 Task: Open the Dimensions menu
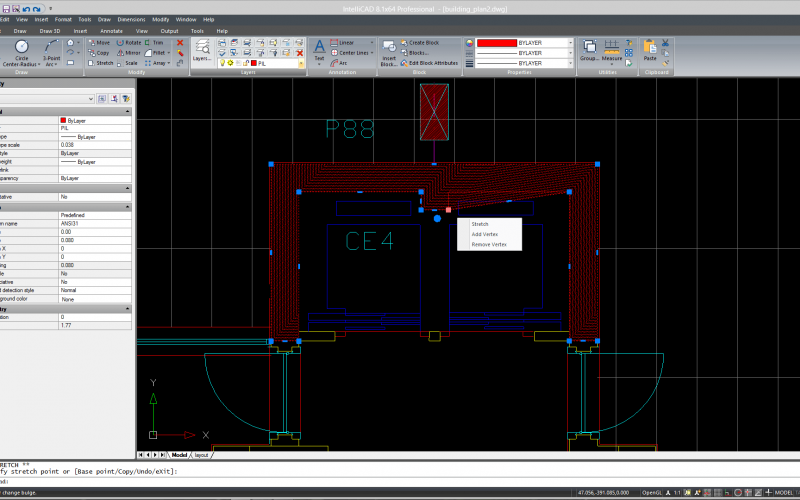(x=130, y=19)
